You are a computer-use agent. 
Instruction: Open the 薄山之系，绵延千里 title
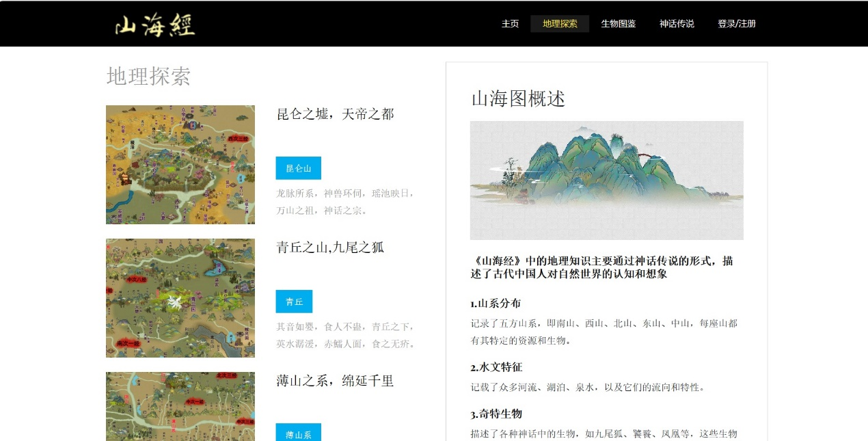(x=335, y=381)
